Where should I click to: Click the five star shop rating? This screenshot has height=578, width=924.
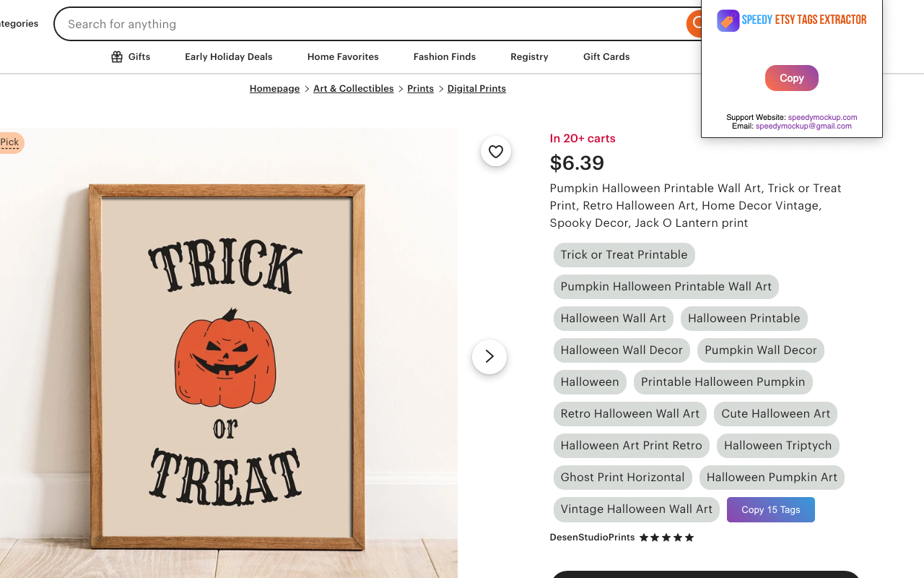click(666, 538)
